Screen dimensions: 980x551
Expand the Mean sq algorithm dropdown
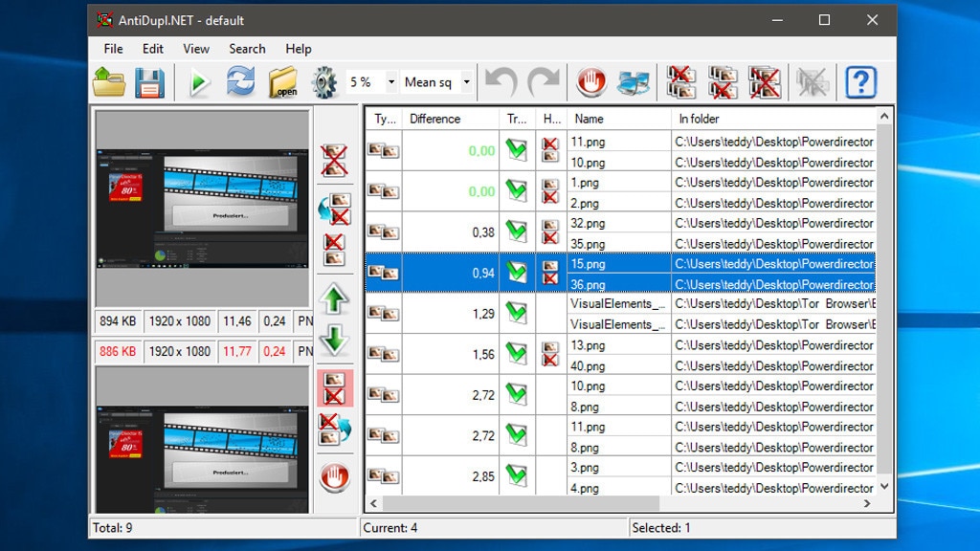point(466,82)
